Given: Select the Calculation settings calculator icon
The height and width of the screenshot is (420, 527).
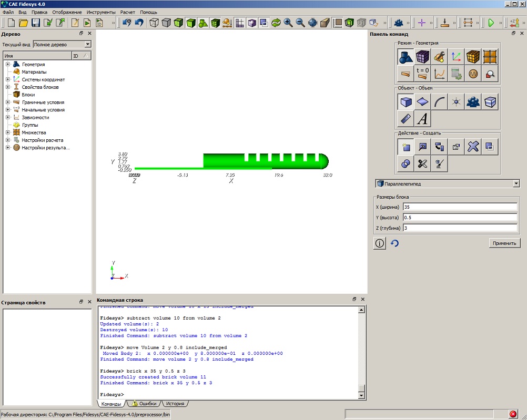Looking at the screenshot, I should click(x=456, y=74).
